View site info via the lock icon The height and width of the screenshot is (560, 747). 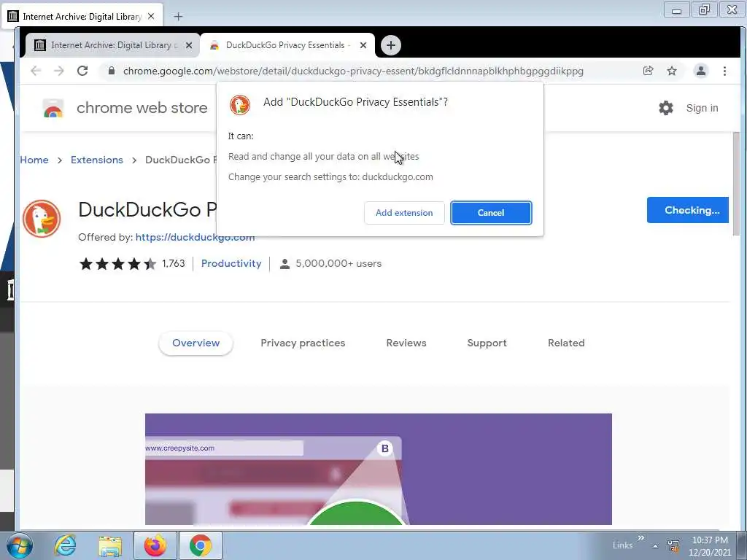pyautogui.click(x=112, y=71)
